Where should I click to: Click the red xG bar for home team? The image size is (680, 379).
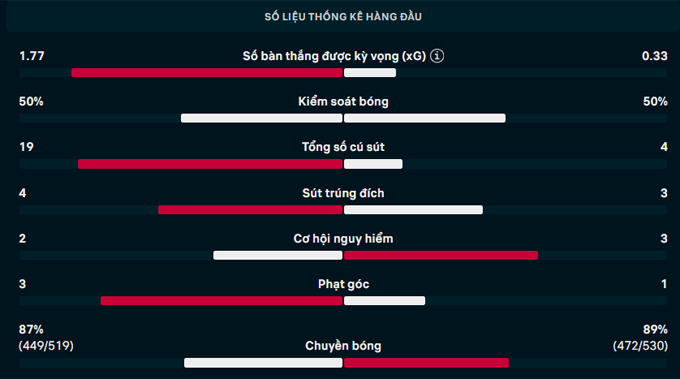tap(207, 73)
